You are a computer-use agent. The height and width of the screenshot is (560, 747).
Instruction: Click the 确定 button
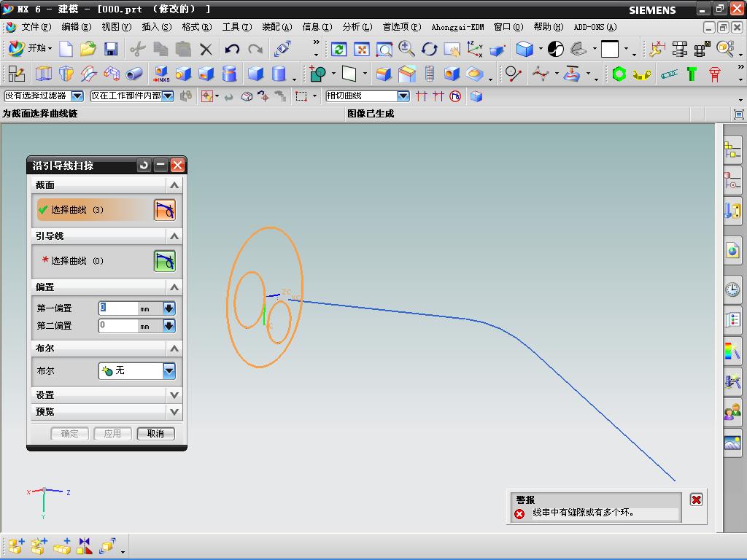point(69,433)
